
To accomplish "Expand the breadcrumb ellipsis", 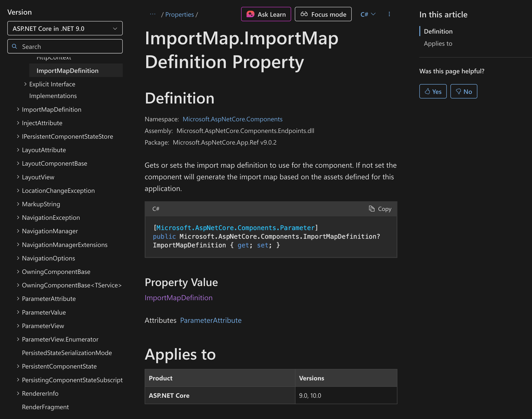I will (153, 14).
